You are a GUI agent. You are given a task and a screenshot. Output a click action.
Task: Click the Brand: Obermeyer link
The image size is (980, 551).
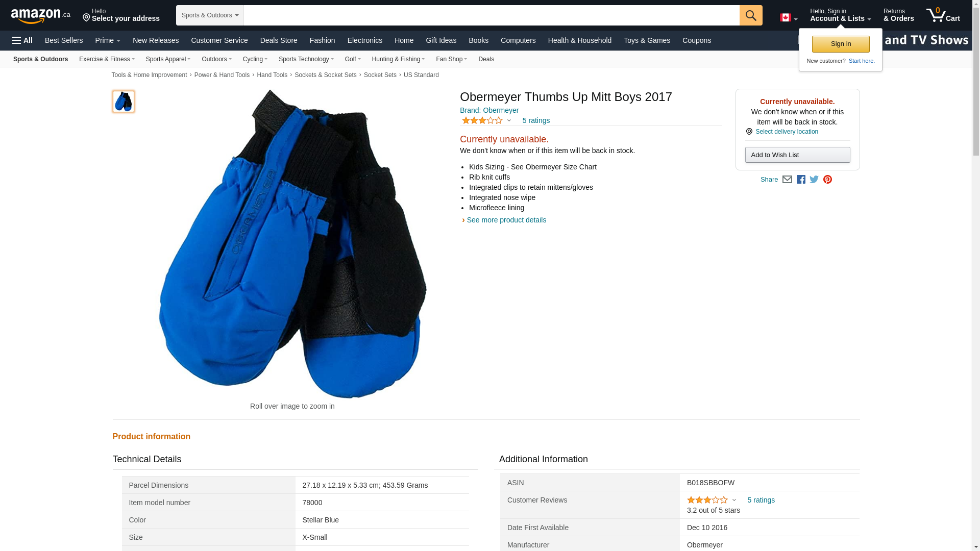tap(489, 110)
